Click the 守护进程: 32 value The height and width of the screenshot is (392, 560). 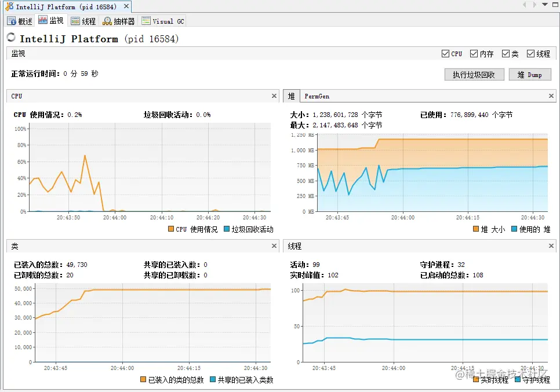tap(461, 265)
